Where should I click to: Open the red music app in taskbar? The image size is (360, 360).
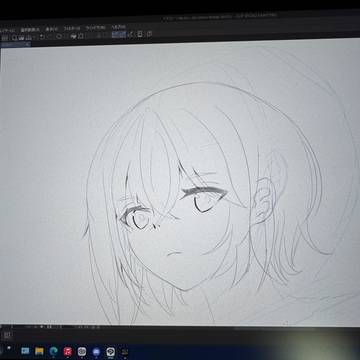click(68, 351)
